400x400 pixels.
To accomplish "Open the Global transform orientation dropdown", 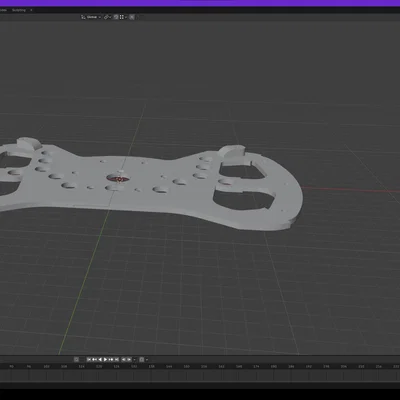I will [91, 17].
